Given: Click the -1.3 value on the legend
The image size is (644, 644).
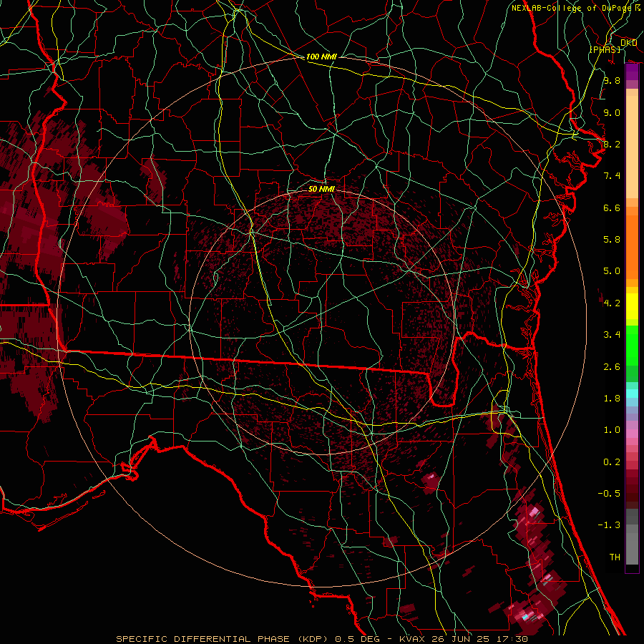Looking at the screenshot, I should pyautogui.click(x=609, y=525).
